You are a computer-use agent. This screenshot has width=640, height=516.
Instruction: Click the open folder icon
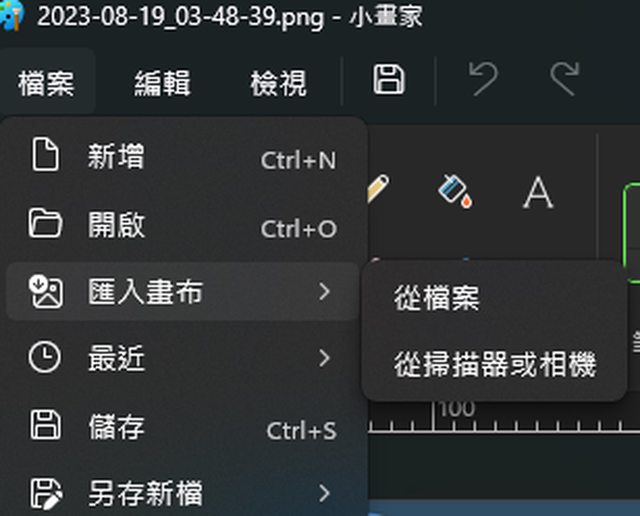[x=45, y=223]
